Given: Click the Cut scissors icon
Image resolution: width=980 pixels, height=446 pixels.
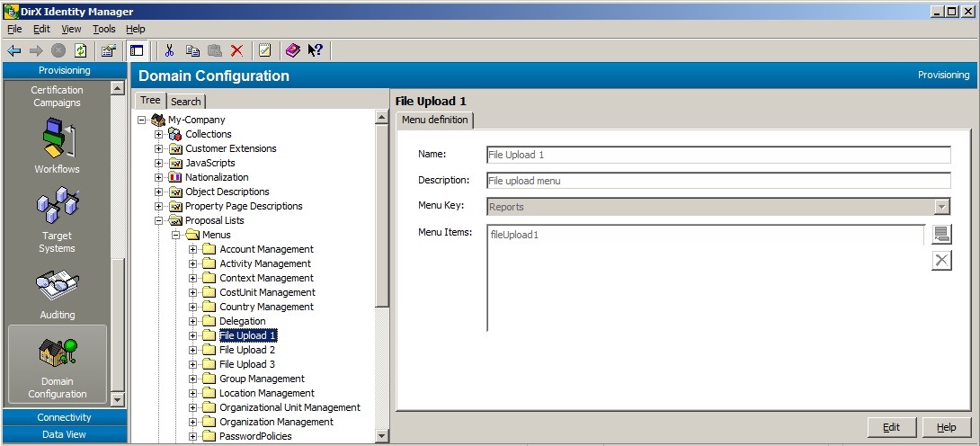Looking at the screenshot, I should [x=169, y=50].
